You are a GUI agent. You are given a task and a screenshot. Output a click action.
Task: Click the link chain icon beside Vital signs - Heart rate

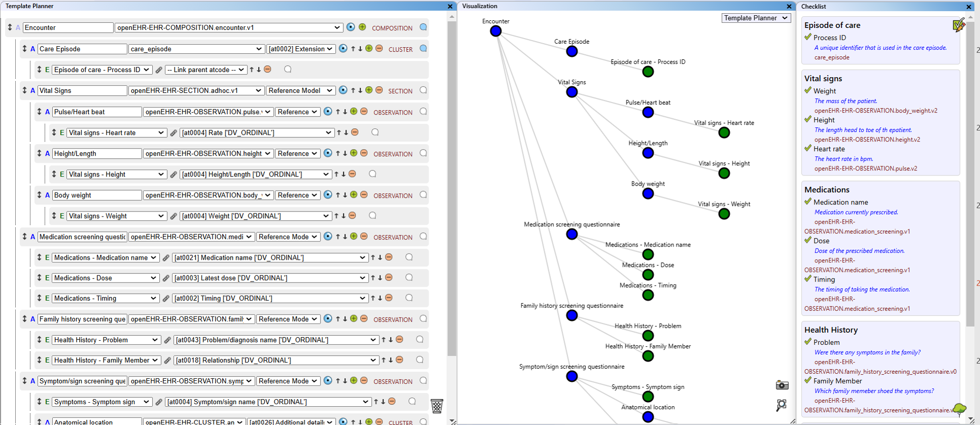point(173,133)
